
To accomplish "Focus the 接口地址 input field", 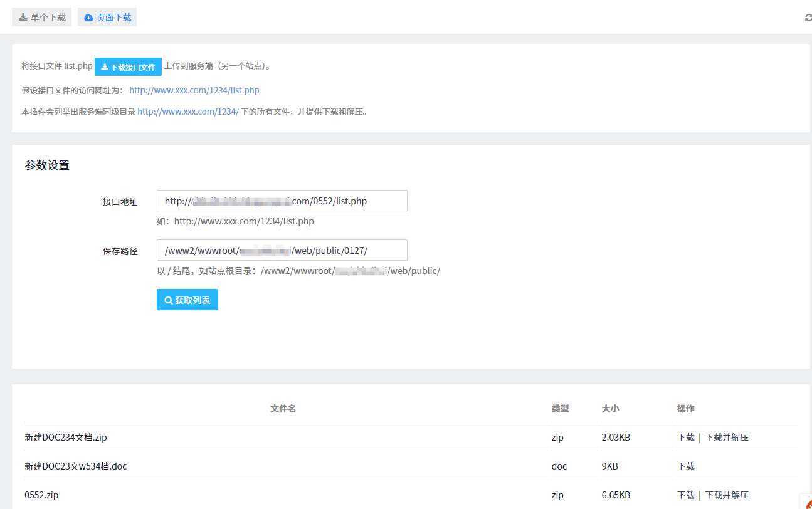I will click(x=282, y=201).
